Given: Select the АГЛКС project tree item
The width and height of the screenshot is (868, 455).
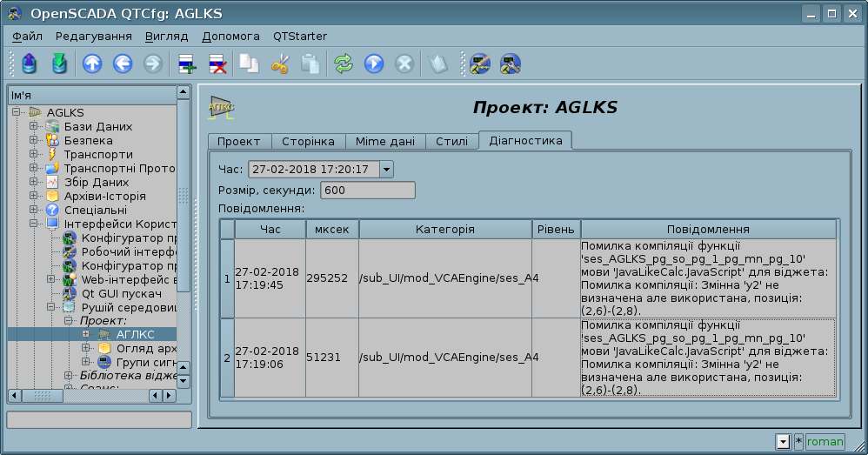Looking at the screenshot, I should click(135, 334).
